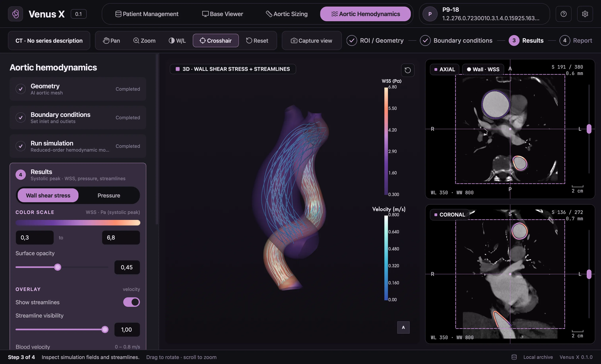Select Aortic Hemodynamics tab
This screenshot has width=601, height=364.
[365, 14]
